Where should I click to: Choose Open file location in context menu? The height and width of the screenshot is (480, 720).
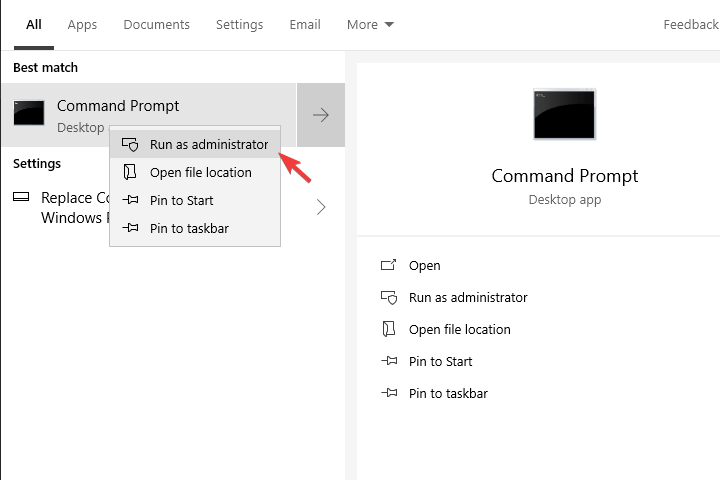coord(195,172)
